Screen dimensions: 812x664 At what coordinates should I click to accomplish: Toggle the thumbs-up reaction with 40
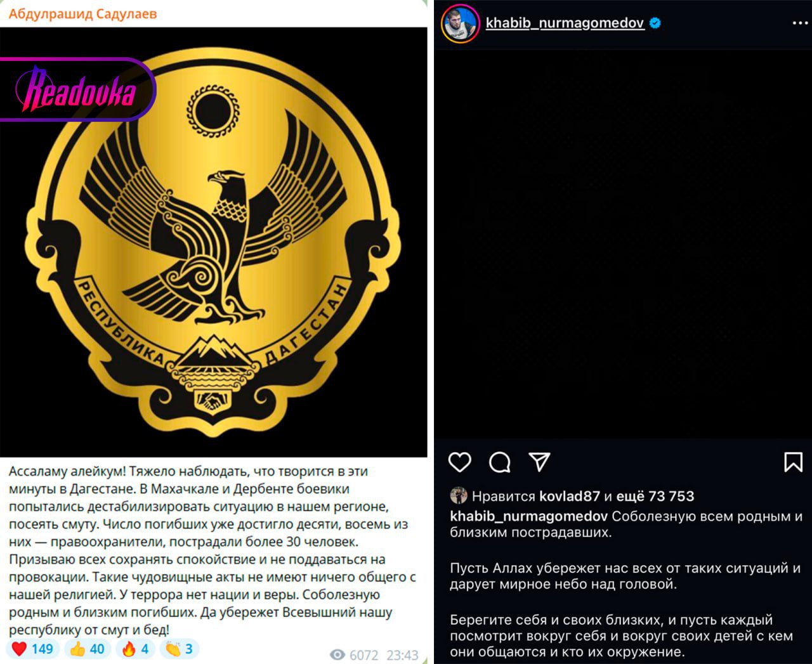87,649
